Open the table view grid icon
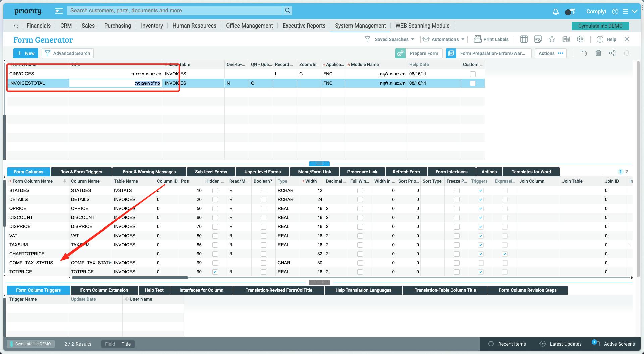Viewport: 644px width, 354px height. pyautogui.click(x=524, y=39)
